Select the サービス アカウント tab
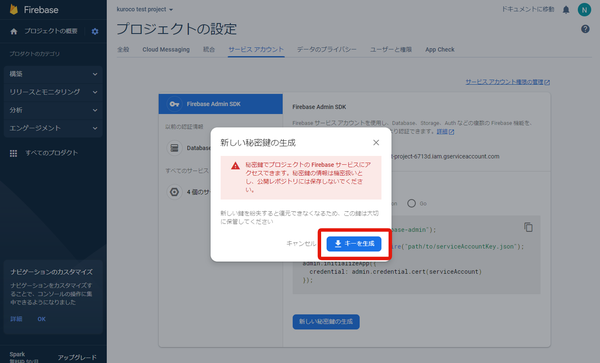 pyautogui.click(x=256, y=49)
